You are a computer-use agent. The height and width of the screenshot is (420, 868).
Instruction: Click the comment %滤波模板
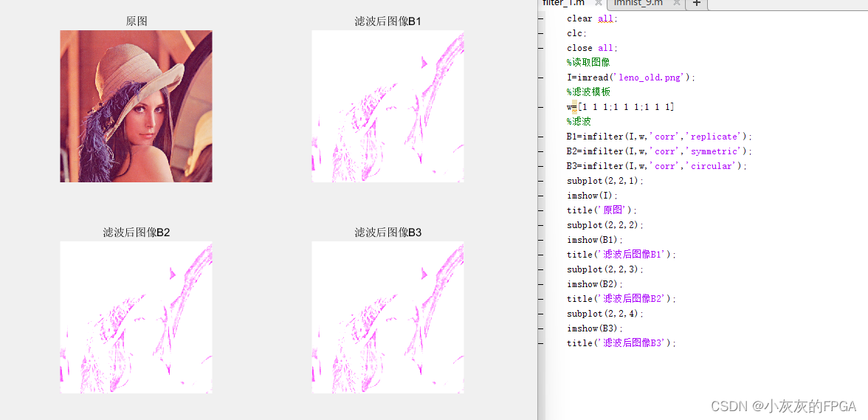[x=588, y=92]
